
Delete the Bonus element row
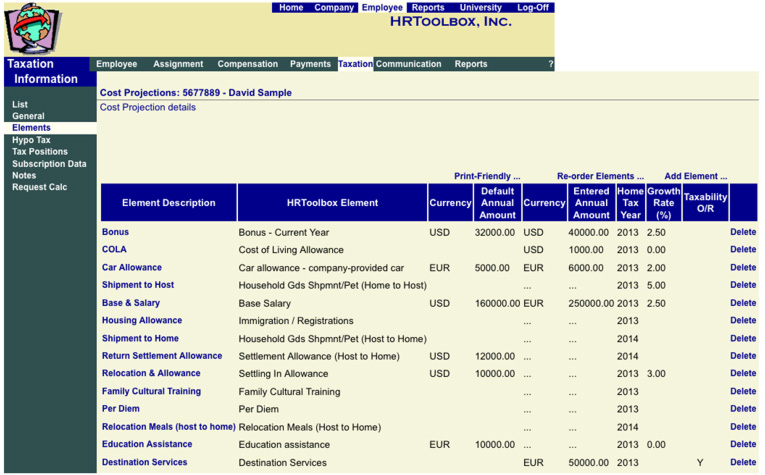(742, 232)
